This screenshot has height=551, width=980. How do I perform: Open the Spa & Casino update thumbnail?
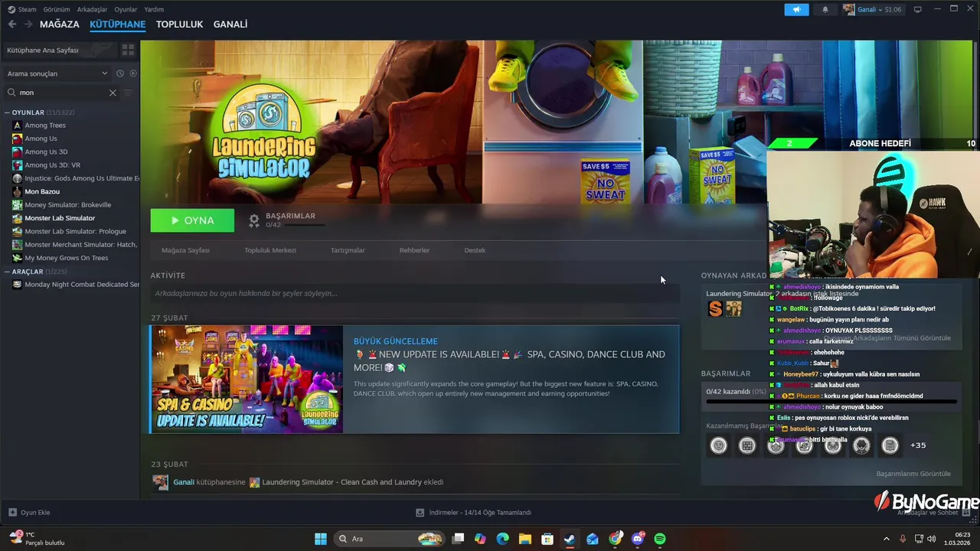pyautogui.click(x=247, y=380)
